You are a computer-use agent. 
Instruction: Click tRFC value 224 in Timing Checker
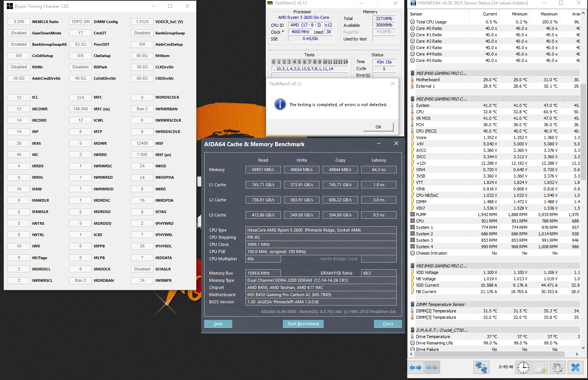(x=81, y=97)
